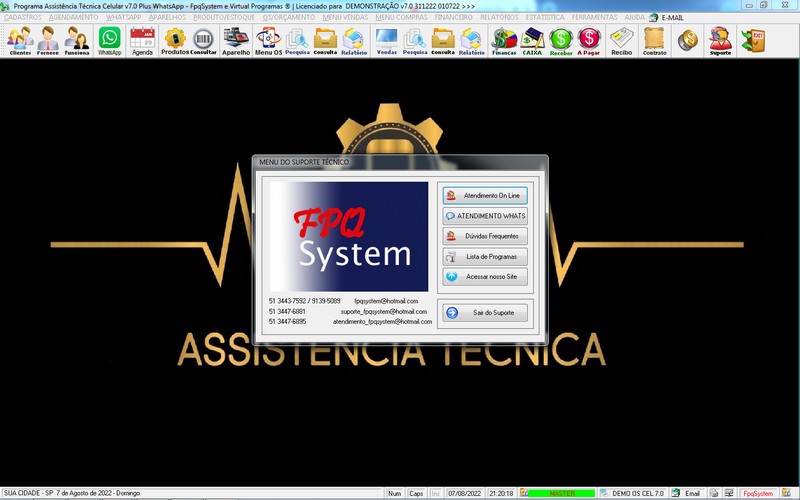Image resolution: width=800 pixels, height=500 pixels.
Task: Open the Aparelho devices icon
Action: (236, 41)
